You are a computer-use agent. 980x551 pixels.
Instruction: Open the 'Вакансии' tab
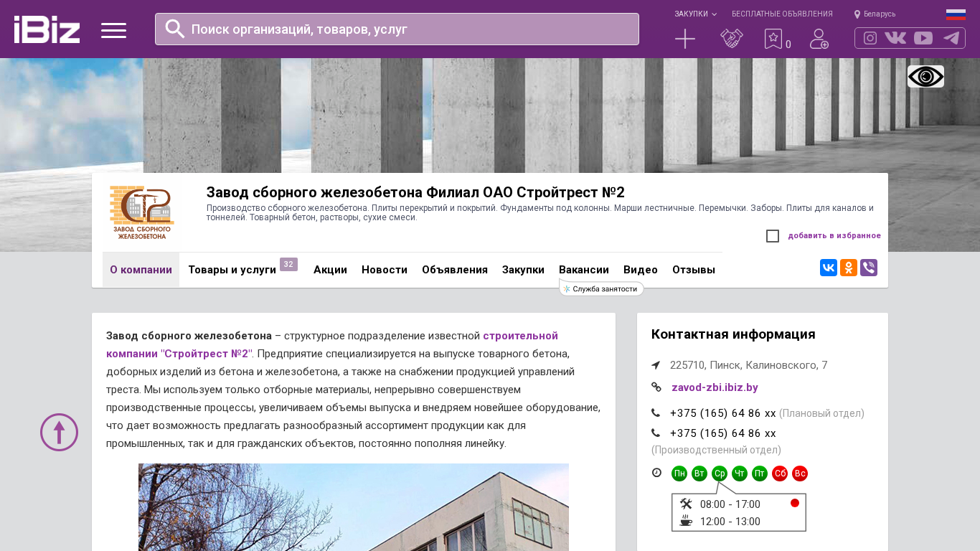tap(584, 270)
